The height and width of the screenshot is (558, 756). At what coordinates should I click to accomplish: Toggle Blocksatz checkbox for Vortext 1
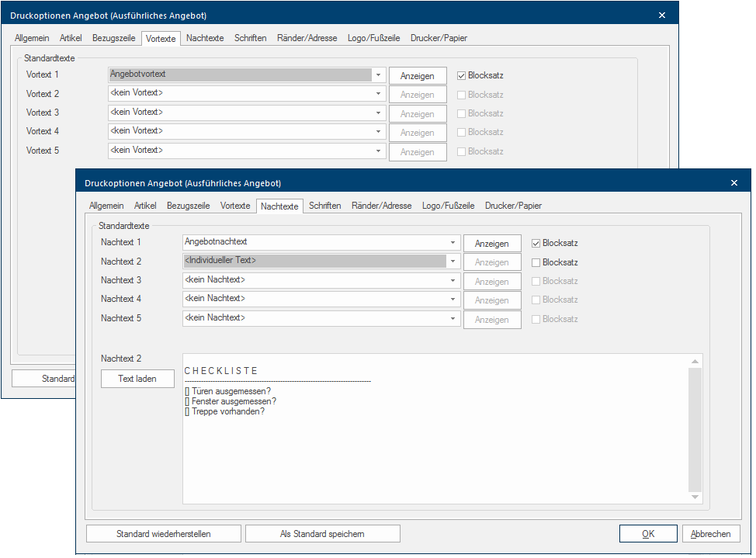461,76
